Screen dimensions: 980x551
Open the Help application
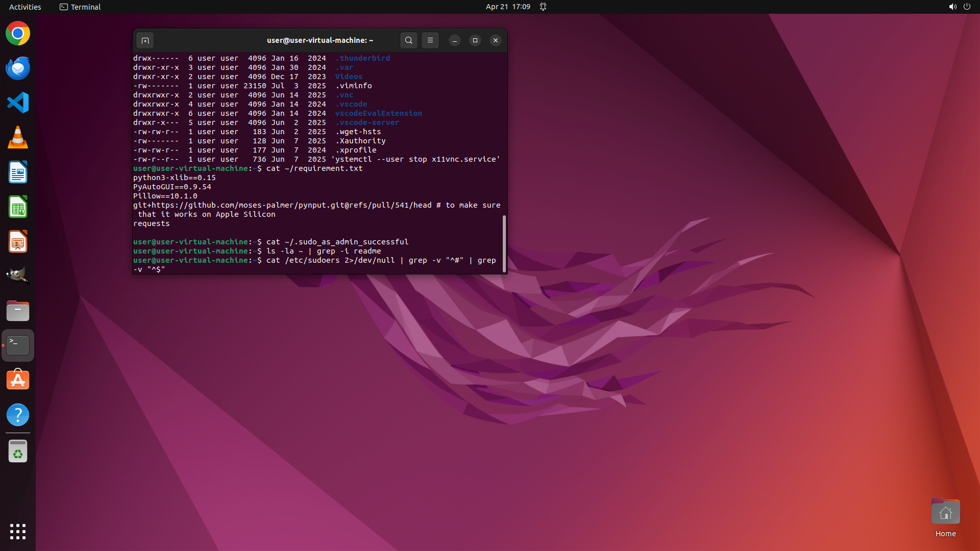pos(18,415)
